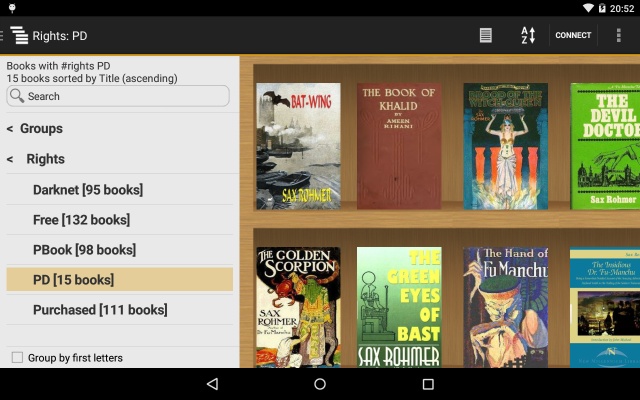Open The Hand of Fu Manchu cover
Screen dimensions: 640x400
tap(505, 307)
